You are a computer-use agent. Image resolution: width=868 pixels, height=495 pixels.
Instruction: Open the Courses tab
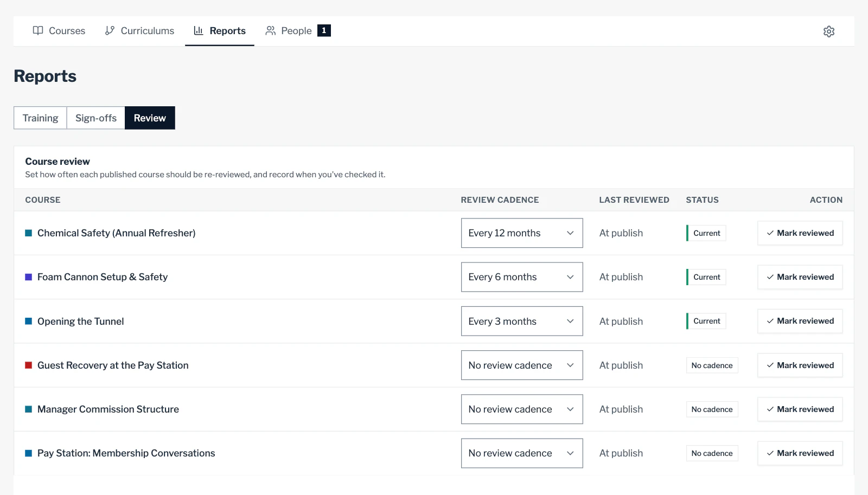pyautogui.click(x=59, y=31)
